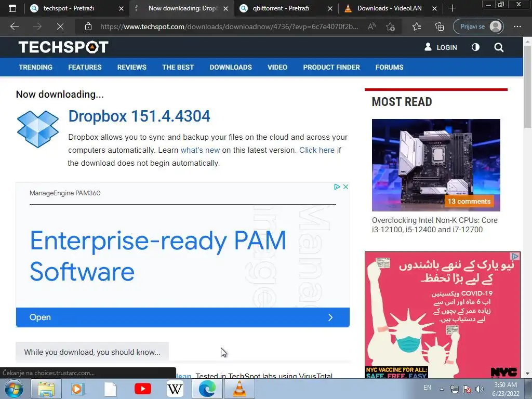
Task: Click the motherboard article thumbnail
Action: pos(436,165)
